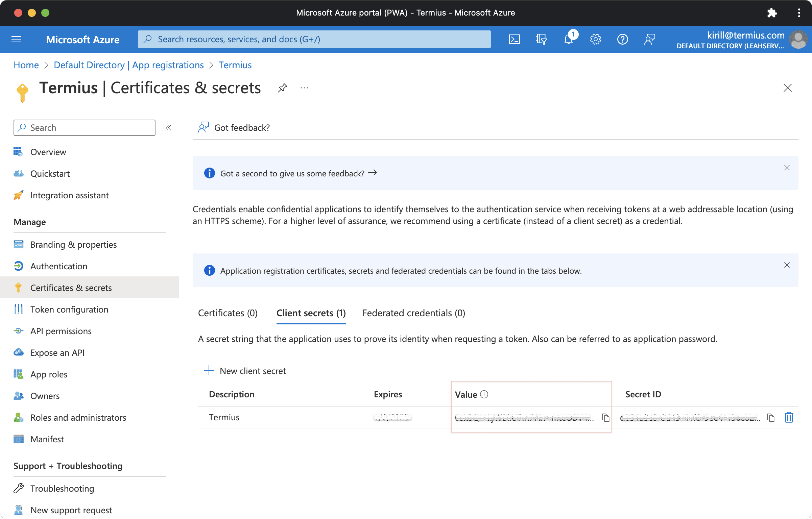Copy the Secret ID to clipboard
The height and width of the screenshot is (519, 812).
click(770, 418)
